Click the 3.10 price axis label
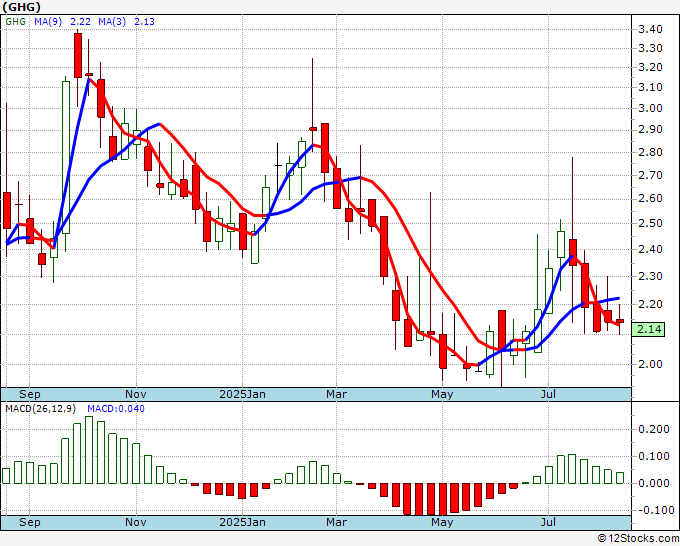Screen dimensions: 680x546 pos(650,87)
